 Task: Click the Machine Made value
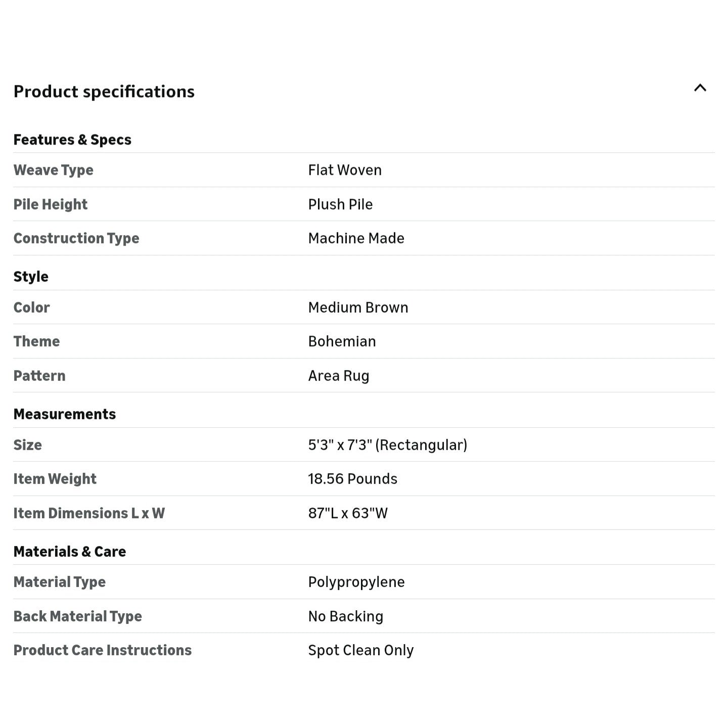356,238
